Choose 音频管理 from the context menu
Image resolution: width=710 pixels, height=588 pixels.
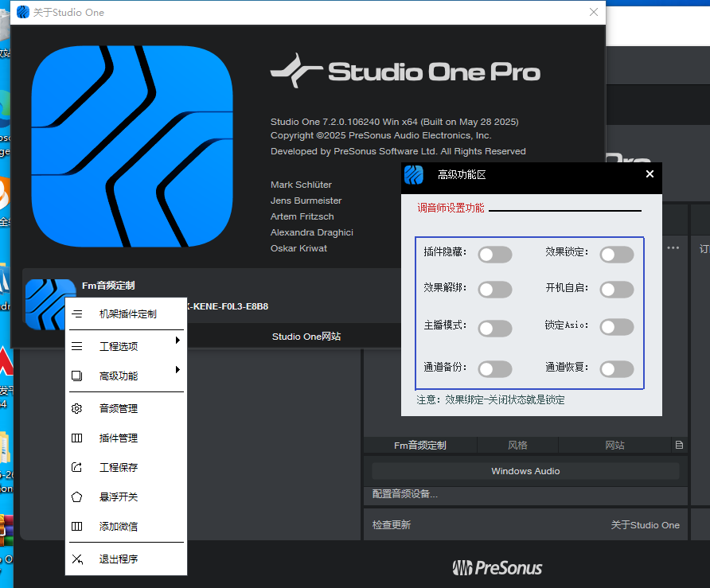coord(127,408)
